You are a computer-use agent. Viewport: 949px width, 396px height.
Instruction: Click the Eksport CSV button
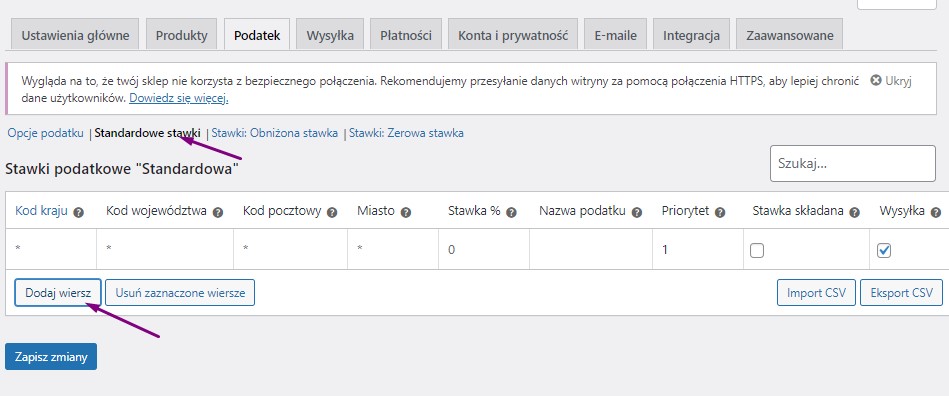point(901,292)
